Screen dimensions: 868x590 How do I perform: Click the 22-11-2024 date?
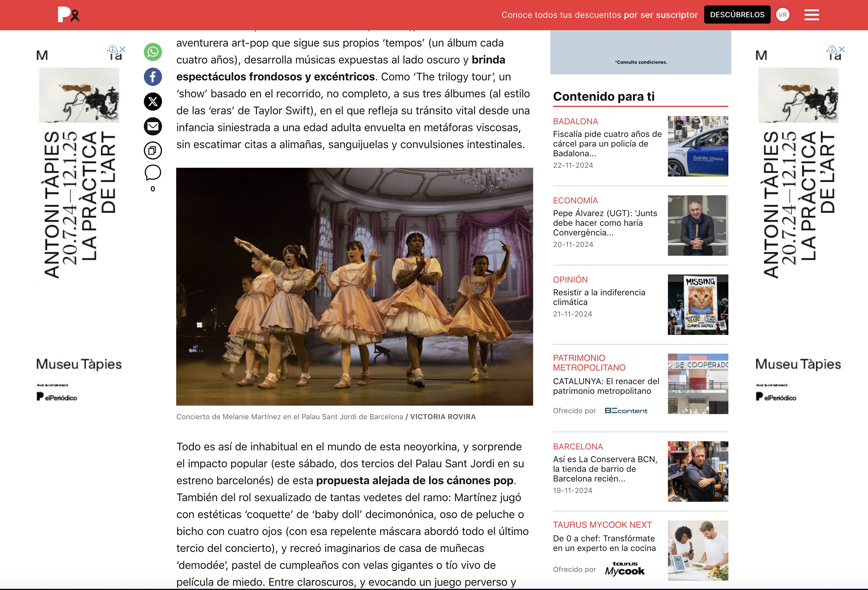tap(573, 165)
